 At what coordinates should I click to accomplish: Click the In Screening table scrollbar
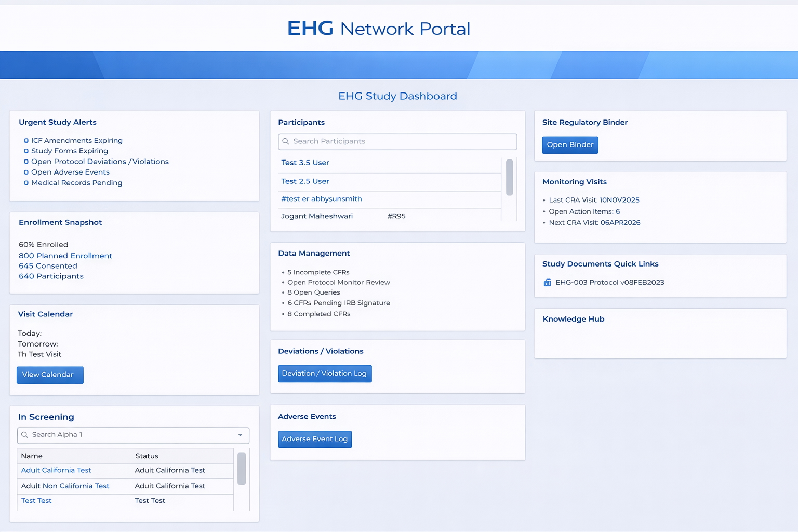click(242, 468)
